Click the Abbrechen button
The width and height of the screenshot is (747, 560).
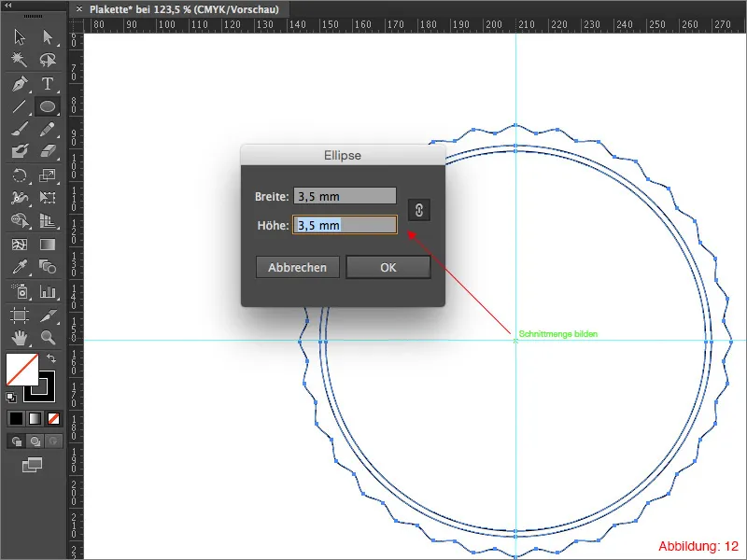(297, 267)
